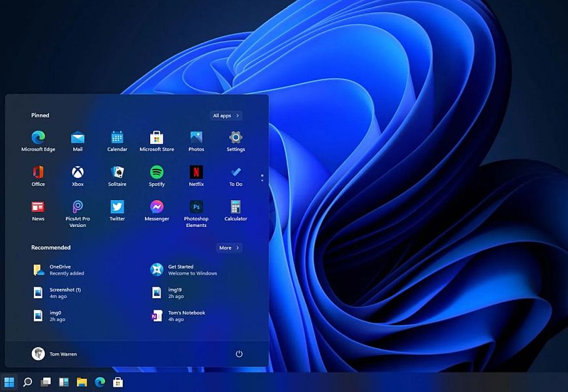Open the Screenshot (1) file

tap(57, 293)
